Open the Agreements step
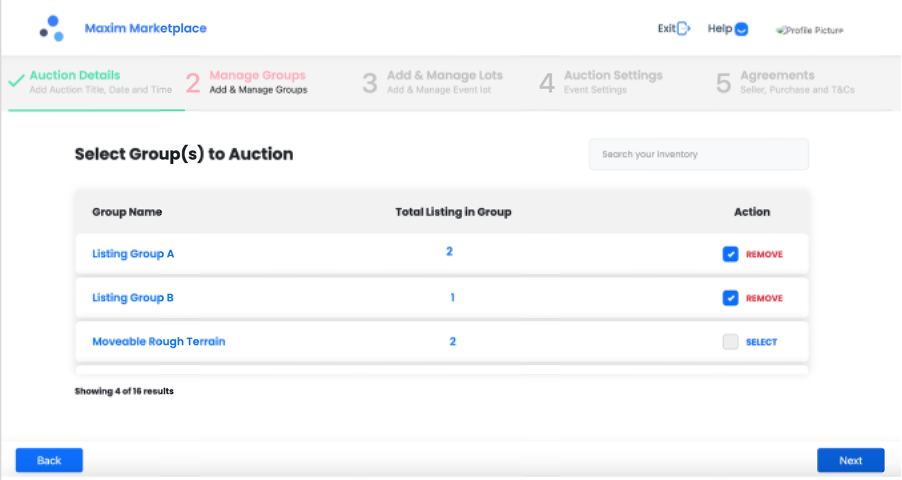Screen dimensions: 902x480 tap(777, 76)
